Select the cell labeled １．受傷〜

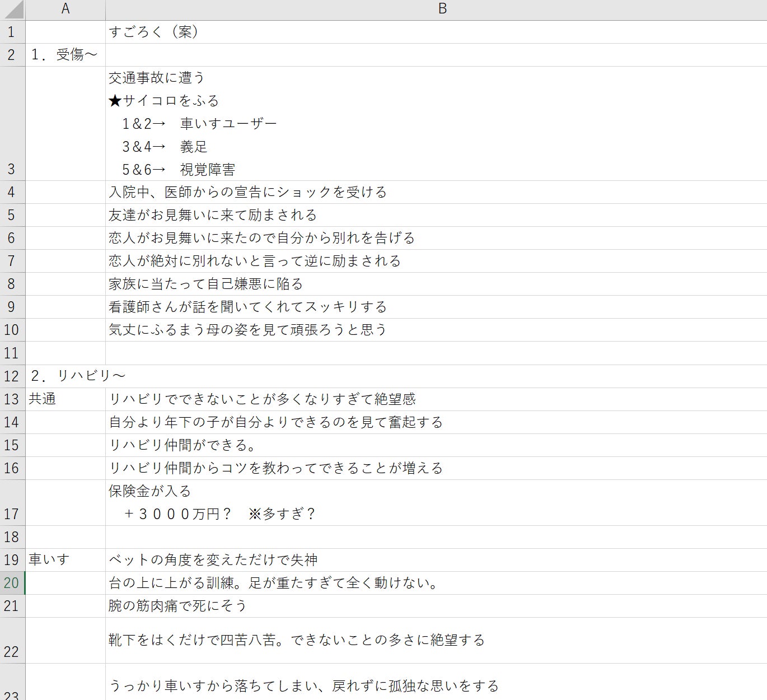pyautogui.click(x=65, y=54)
